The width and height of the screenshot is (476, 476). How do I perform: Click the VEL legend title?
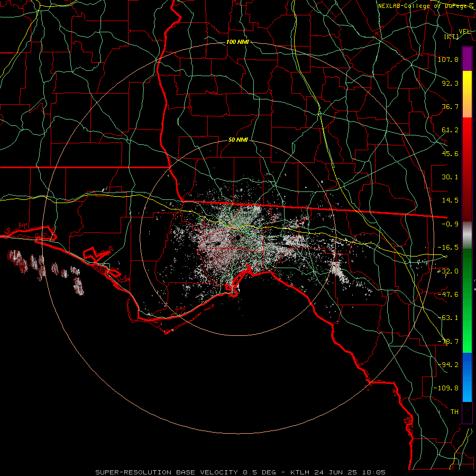(464, 32)
